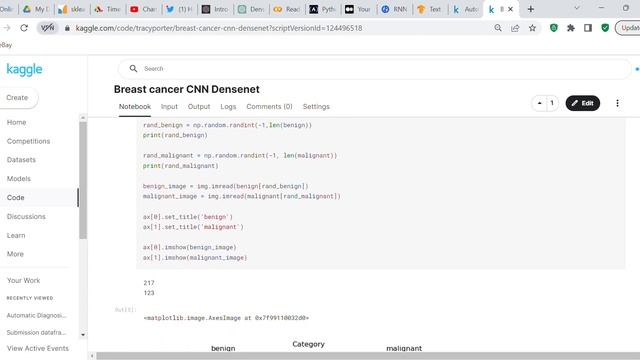The width and height of the screenshot is (640, 360).
Task: Click the Category plot title
Action: (308, 344)
